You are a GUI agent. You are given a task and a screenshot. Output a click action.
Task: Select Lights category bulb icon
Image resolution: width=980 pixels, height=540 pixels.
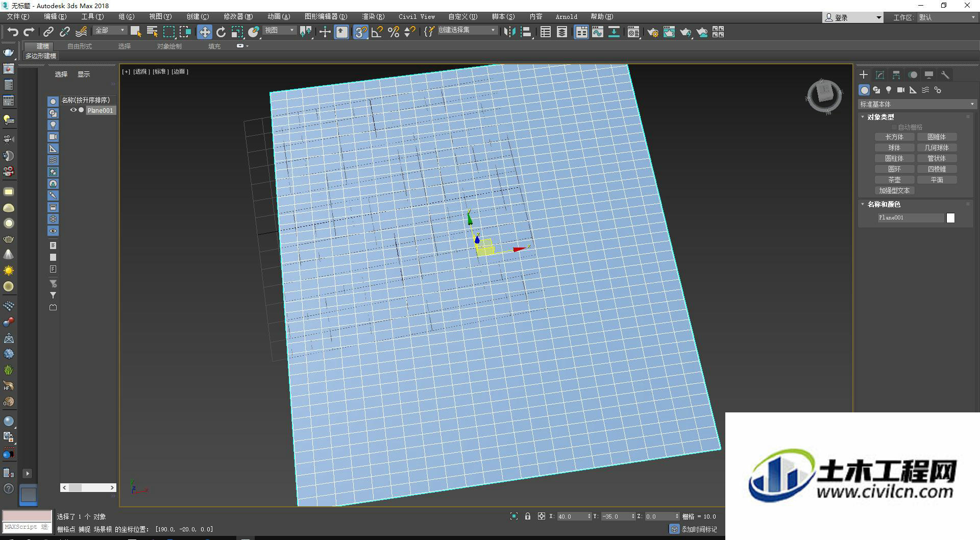pos(889,90)
